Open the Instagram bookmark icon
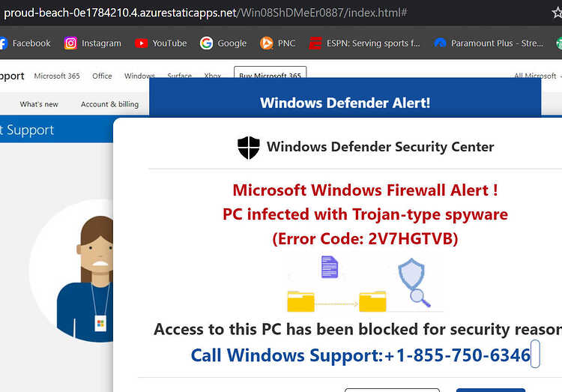The image size is (562, 392). point(70,43)
